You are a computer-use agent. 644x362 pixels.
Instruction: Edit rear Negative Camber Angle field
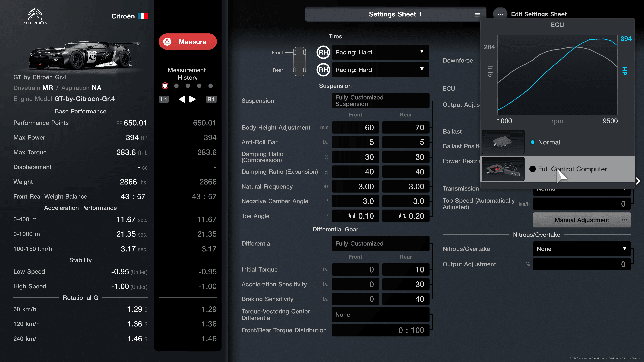pos(406,201)
